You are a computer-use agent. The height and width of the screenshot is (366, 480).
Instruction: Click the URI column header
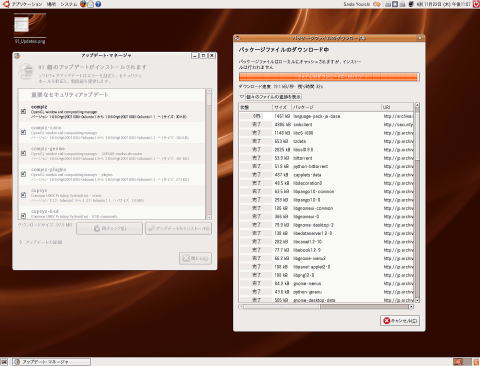(397, 107)
